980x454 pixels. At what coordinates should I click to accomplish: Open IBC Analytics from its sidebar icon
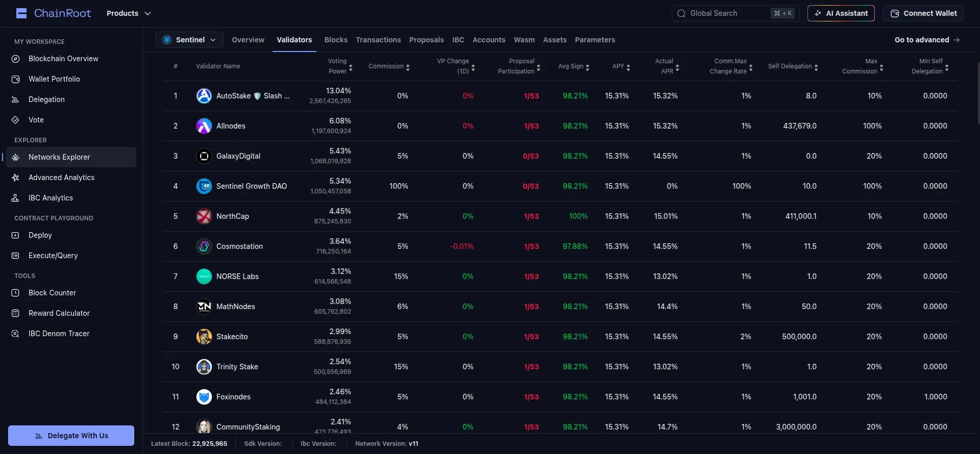pos(15,198)
